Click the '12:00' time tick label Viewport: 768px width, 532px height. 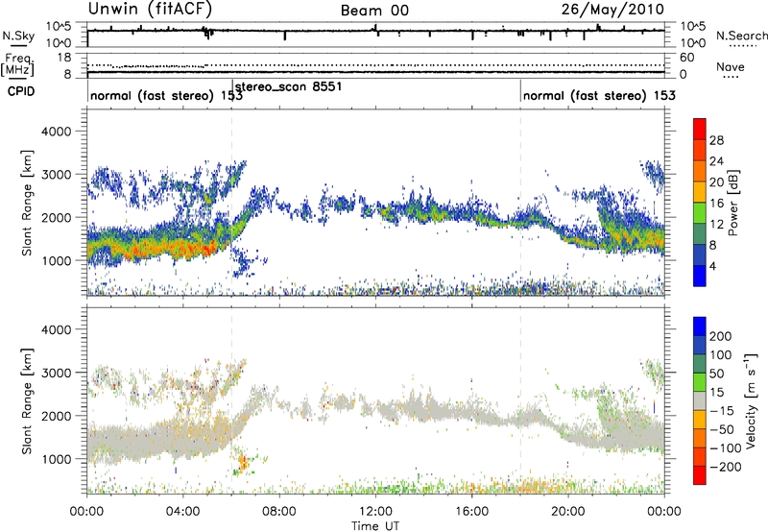[375, 512]
